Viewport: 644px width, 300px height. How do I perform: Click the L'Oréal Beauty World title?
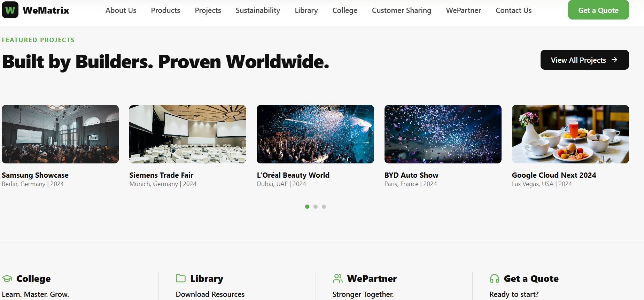[x=293, y=175]
